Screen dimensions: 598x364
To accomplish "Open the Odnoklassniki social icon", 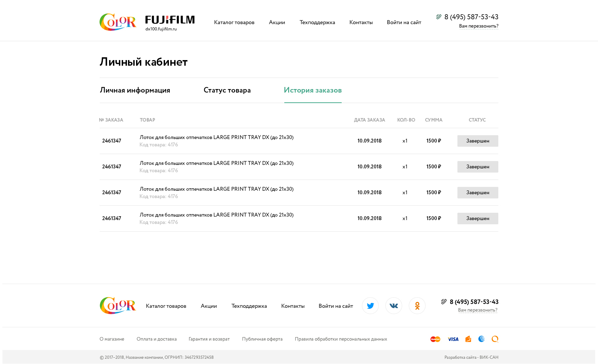I will coord(417,306).
